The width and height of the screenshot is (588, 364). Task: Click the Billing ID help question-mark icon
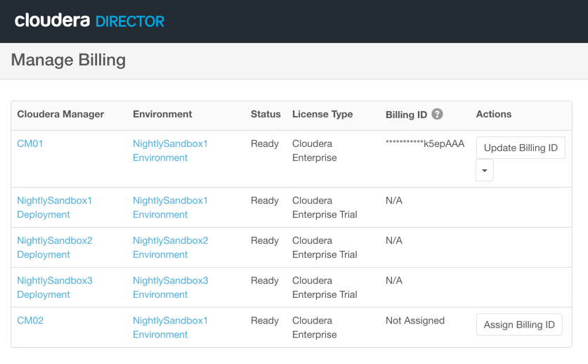click(437, 114)
